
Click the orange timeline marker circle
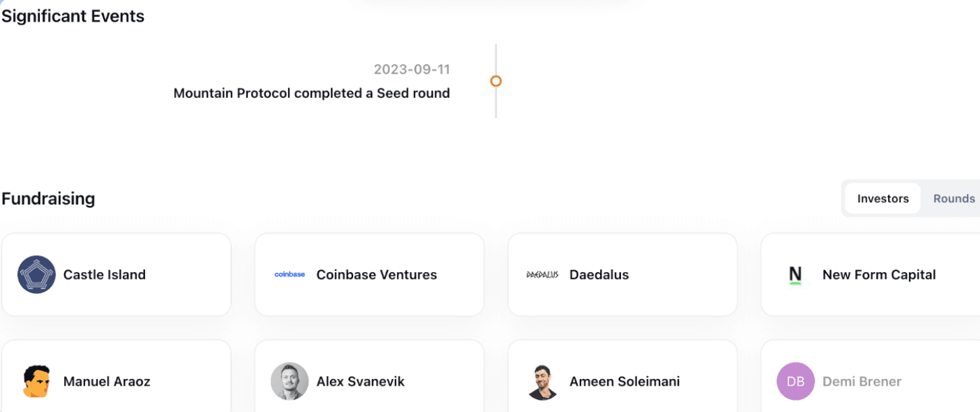tap(495, 81)
